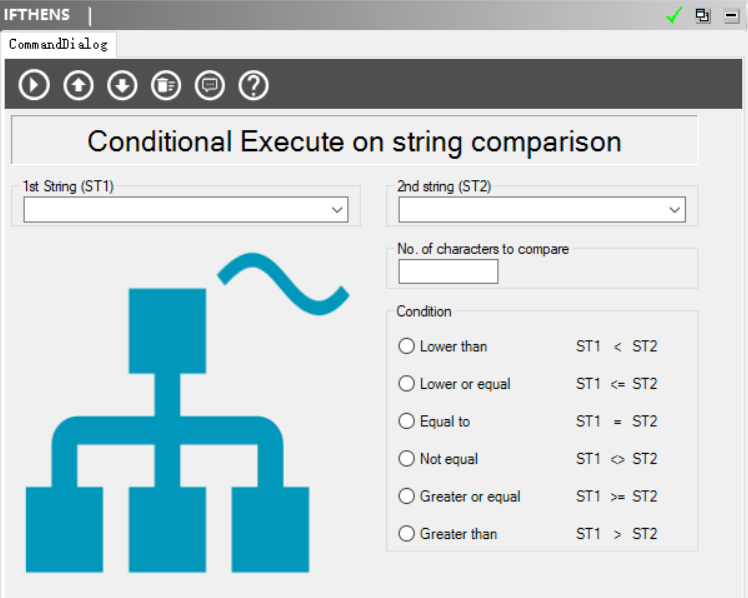Choose the Greater or equal option
The height and width of the screenshot is (598, 748).
406,496
